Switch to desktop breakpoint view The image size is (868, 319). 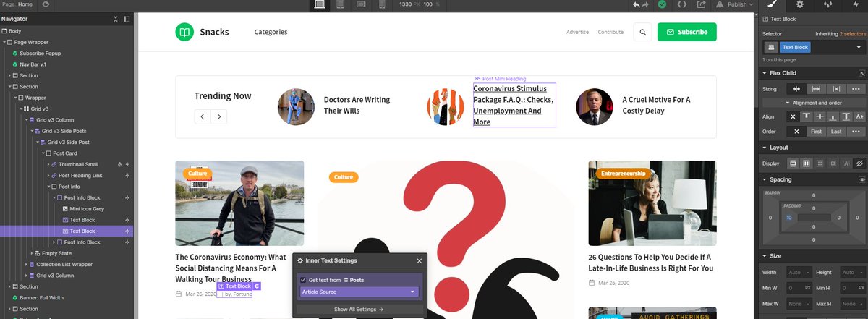(320, 4)
